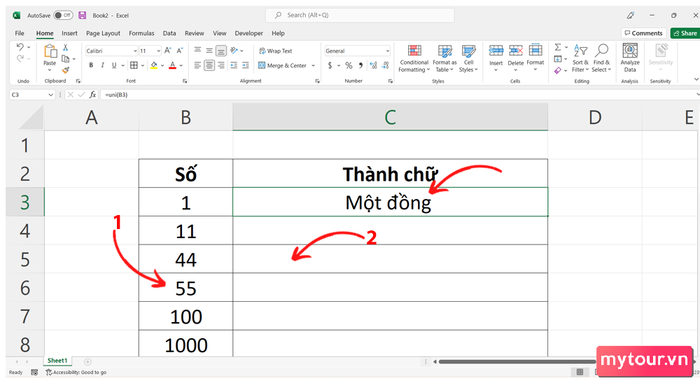Expand Merge & Center options arrow
Viewport: 700px width, 386px height.
[313, 66]
